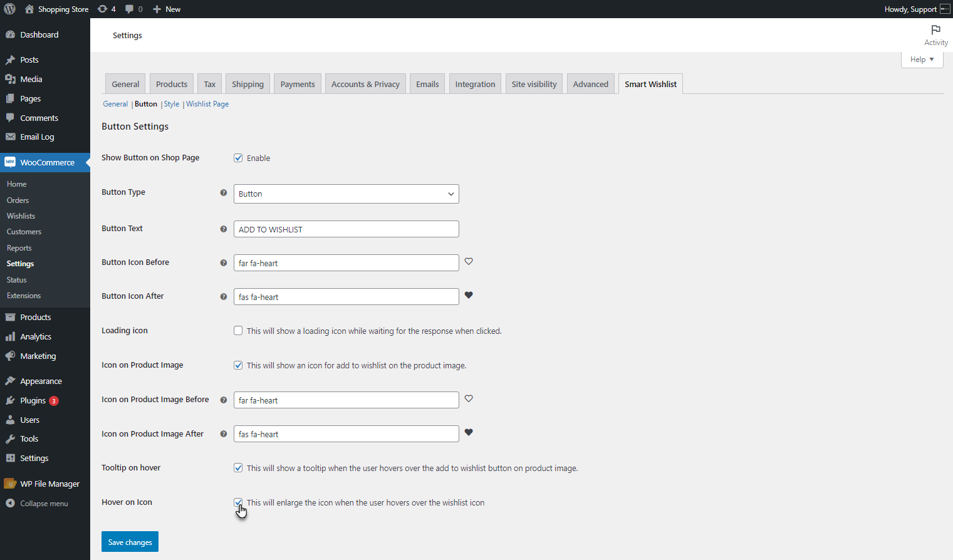Screen dimensions: 953x560
Task: Click the Pages sidebar icon
Action: click(x=10, y=98)
